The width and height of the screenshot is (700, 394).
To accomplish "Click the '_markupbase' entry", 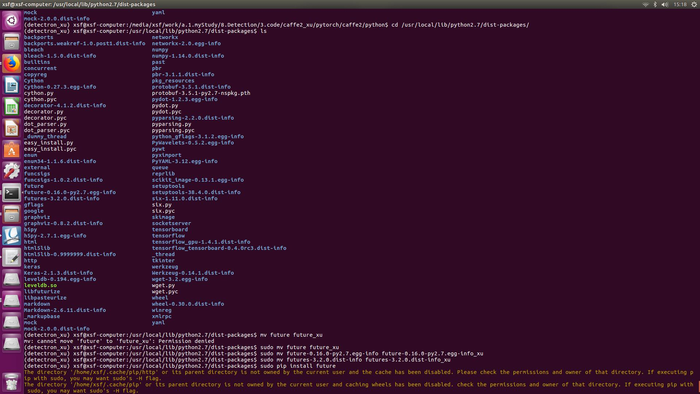I will coord(42,316).
